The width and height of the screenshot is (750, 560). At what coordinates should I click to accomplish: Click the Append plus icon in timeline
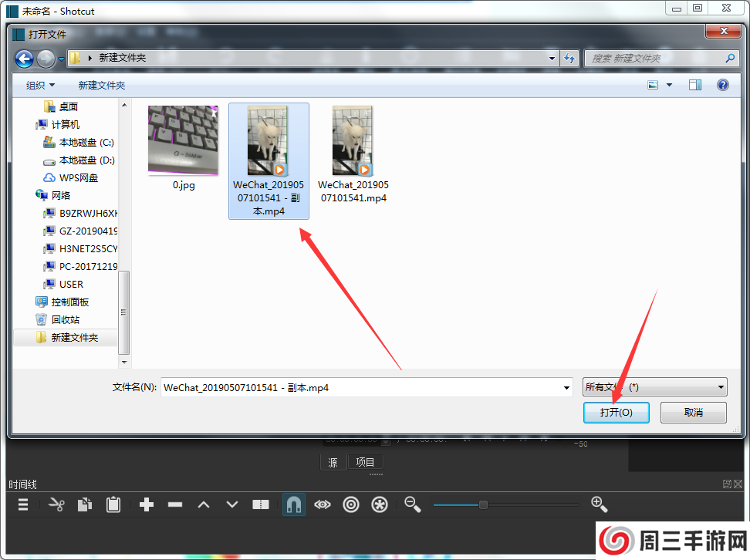click(x=147, y=504)
